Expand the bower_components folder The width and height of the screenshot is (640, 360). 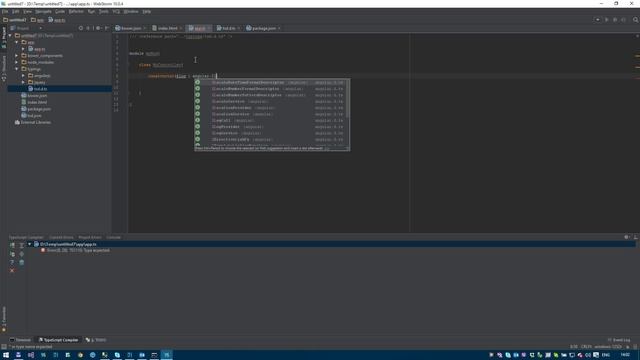(17, 56)
